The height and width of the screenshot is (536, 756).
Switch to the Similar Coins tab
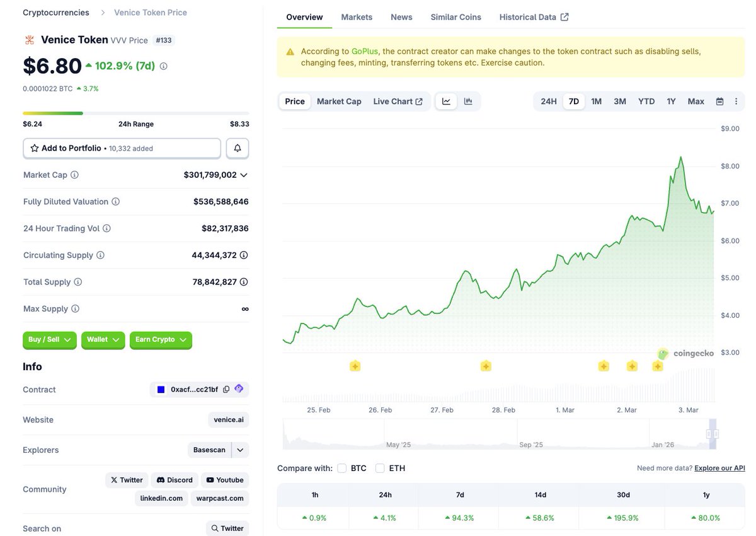tap(455, 17)
